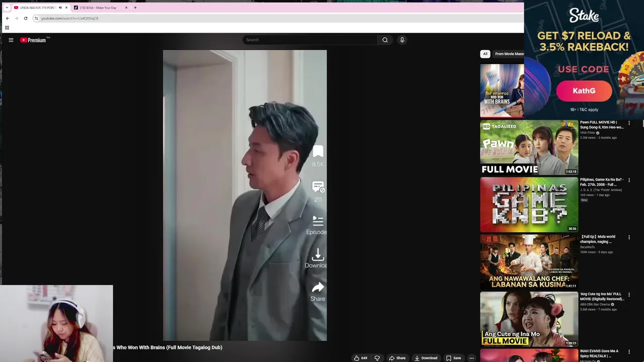Viewport: 644px width, 362px height.
Task: Open the more actions three-dot button
Action: (x=471, y=358)
